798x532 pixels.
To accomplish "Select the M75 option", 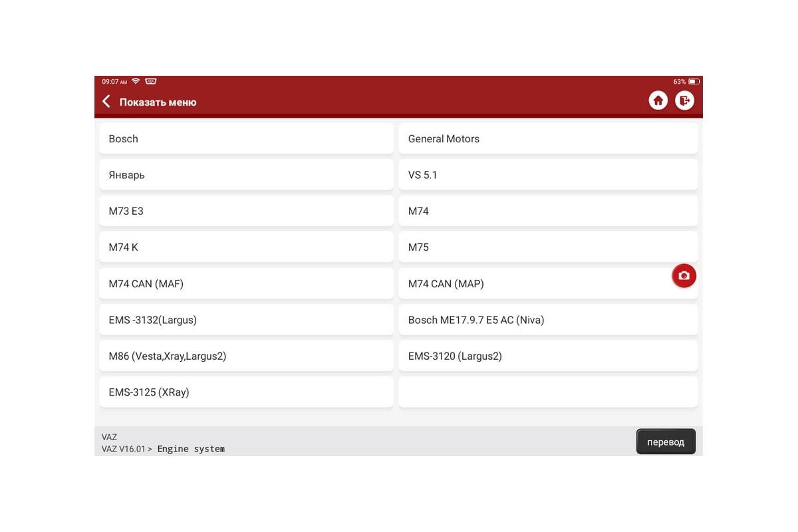I will coord(548,247).
